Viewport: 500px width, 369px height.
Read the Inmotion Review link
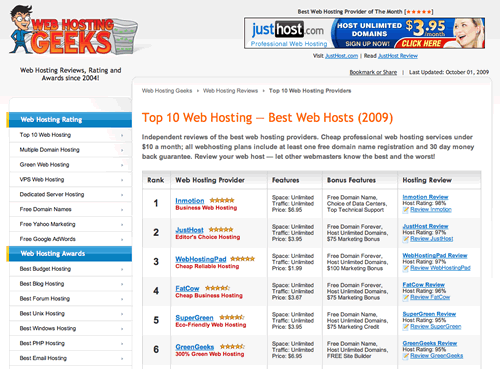[x=425, y=197]
